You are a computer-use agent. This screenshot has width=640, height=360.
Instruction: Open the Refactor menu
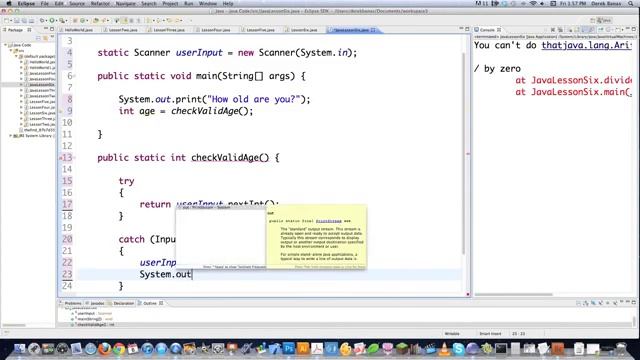click(100, 3)
